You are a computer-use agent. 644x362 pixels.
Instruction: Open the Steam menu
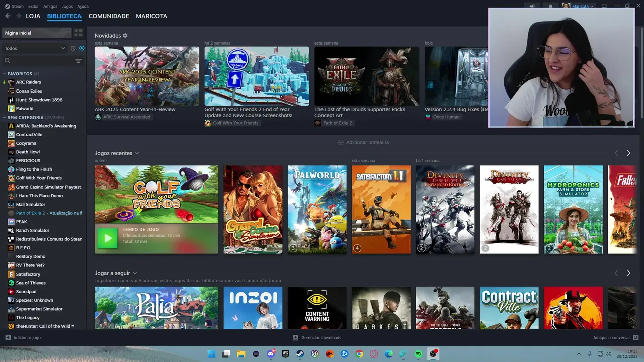[15, 6]
